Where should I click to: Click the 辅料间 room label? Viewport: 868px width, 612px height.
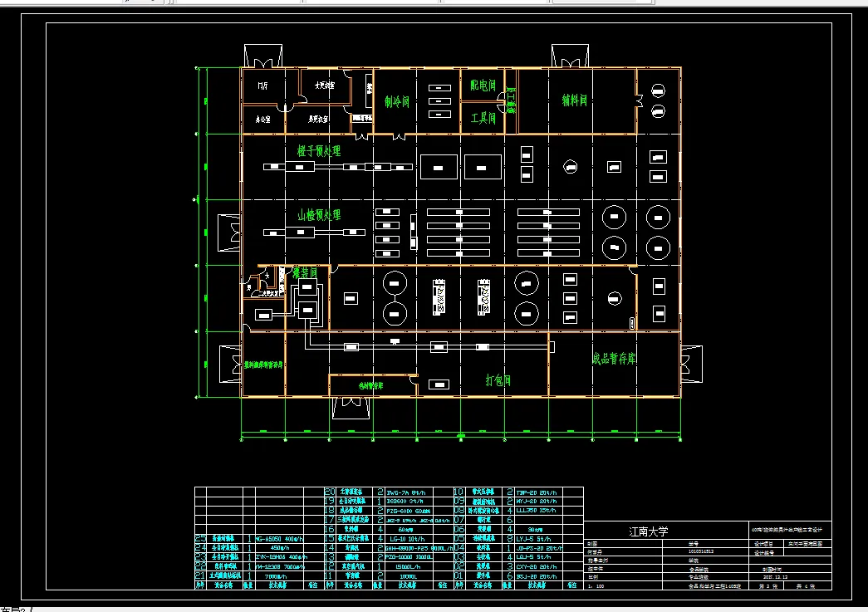575,100
